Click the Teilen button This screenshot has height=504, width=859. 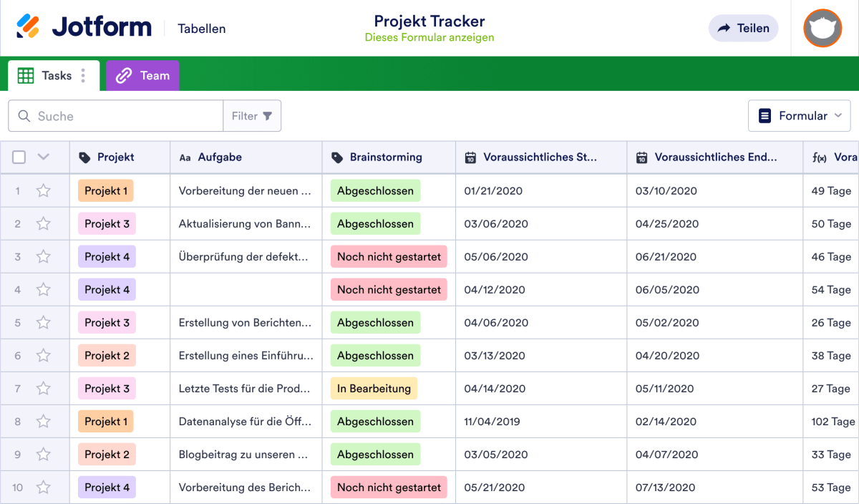(x=743, y=28)
